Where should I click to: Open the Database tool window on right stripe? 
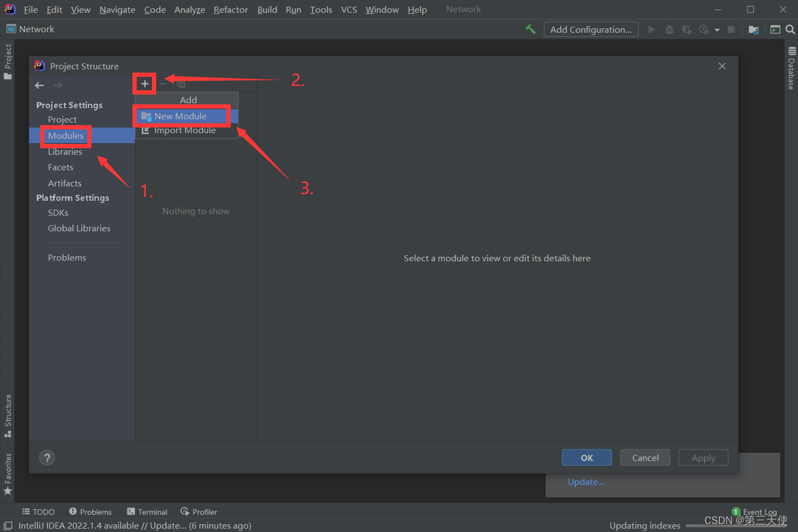tap(791, 68)
